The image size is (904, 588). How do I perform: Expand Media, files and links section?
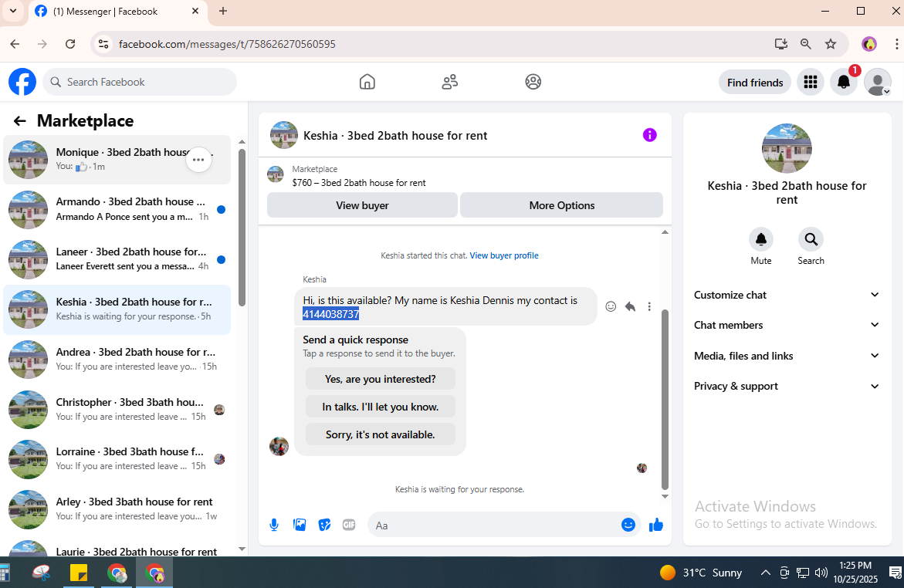coord(787,356)
